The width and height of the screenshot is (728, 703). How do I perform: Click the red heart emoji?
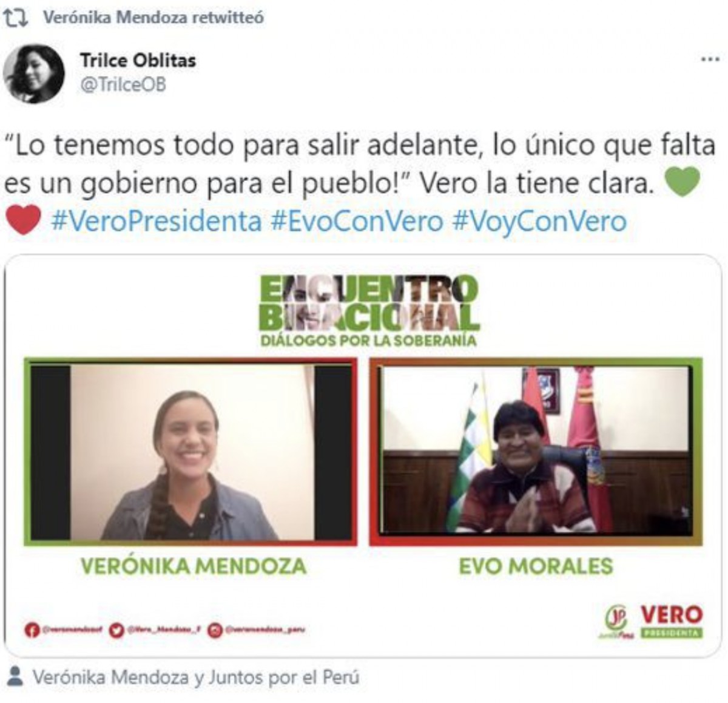click(23, 220)
